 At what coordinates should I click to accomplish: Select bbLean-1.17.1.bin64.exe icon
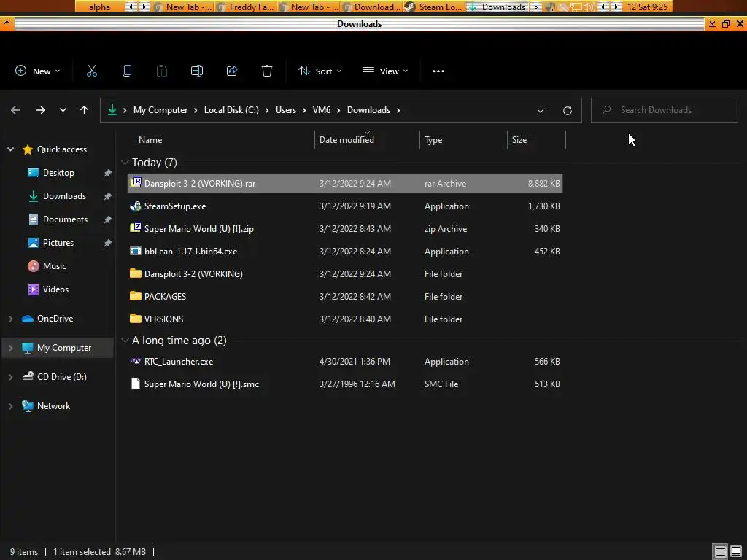[136, 252]
